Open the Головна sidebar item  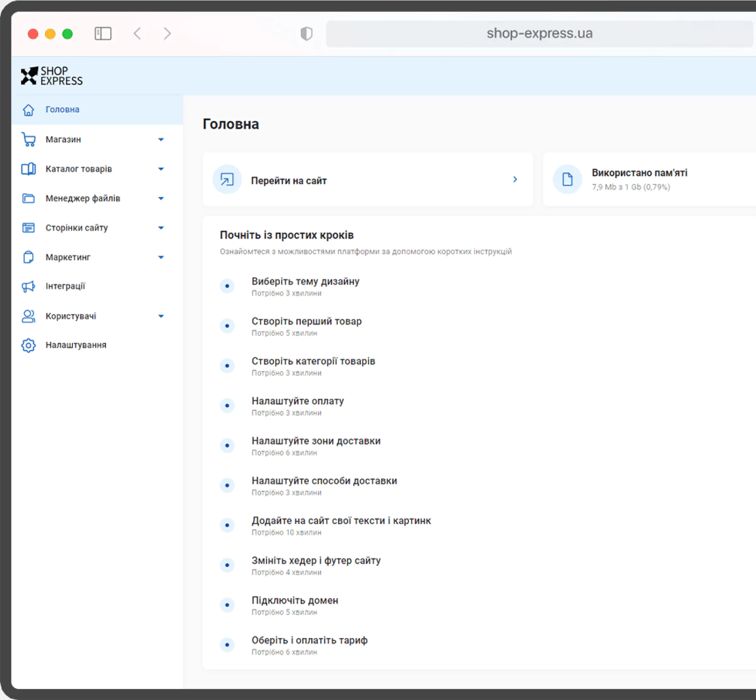tap(97, 110)
